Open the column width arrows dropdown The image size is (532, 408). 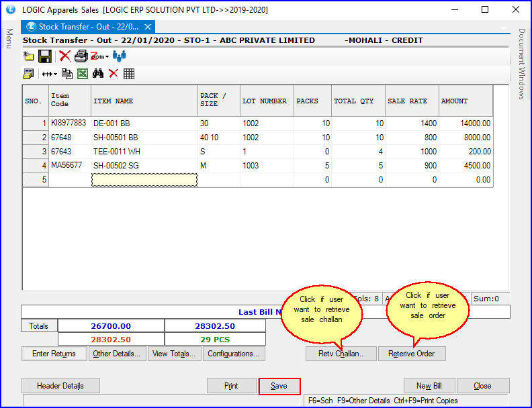tap(50, 74)
